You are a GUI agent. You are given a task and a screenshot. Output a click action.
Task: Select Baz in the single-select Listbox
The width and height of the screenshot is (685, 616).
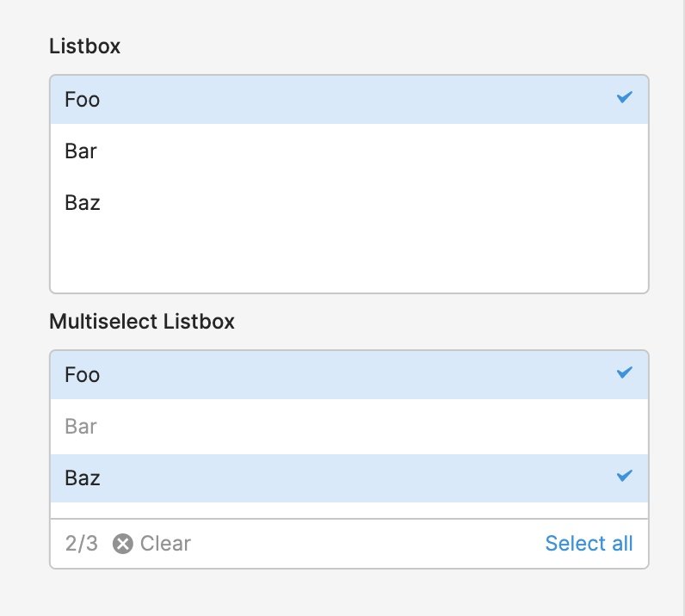tap(349, 203)
